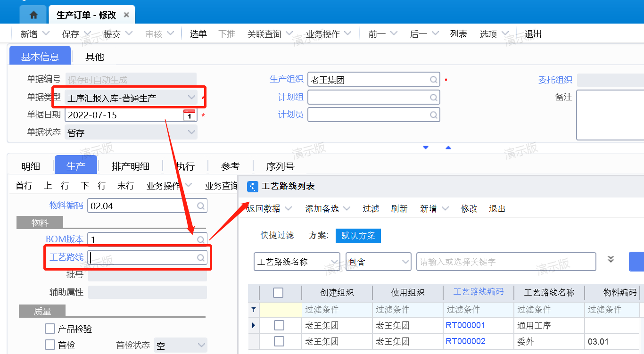
Task: Check the select-all checkbox in grid header
Action: point(278,293)
